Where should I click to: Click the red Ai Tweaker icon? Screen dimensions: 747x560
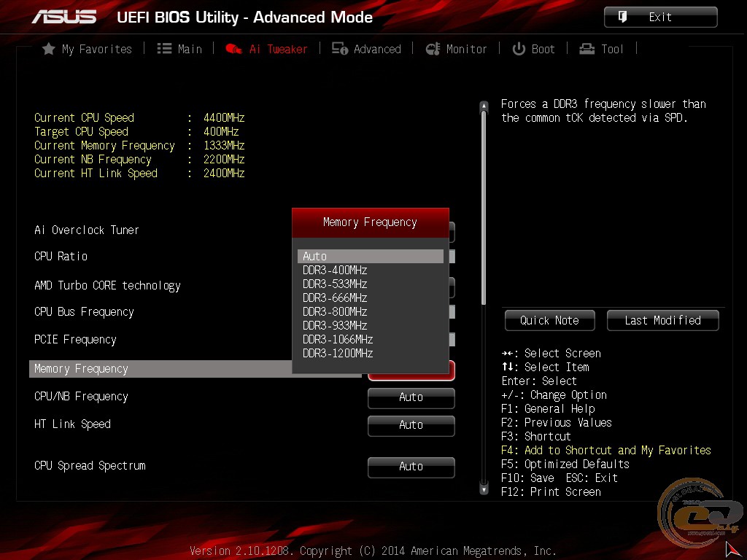pos(233,49)
